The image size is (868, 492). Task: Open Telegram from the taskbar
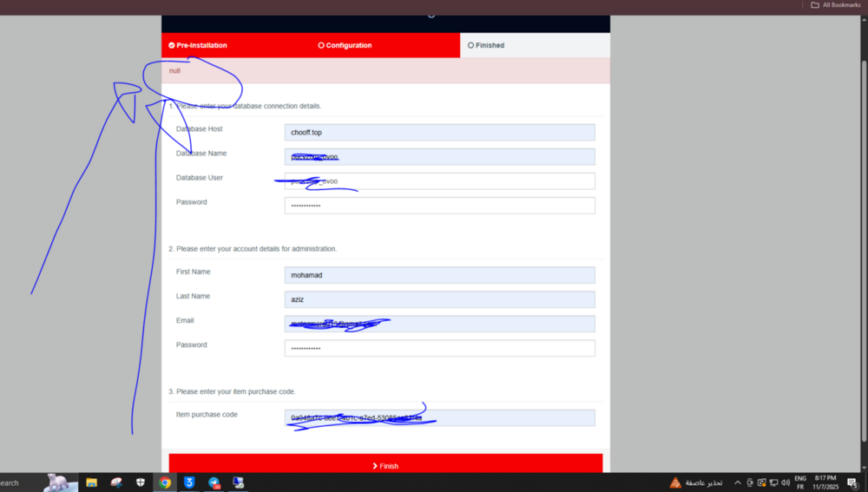[214, 482]
